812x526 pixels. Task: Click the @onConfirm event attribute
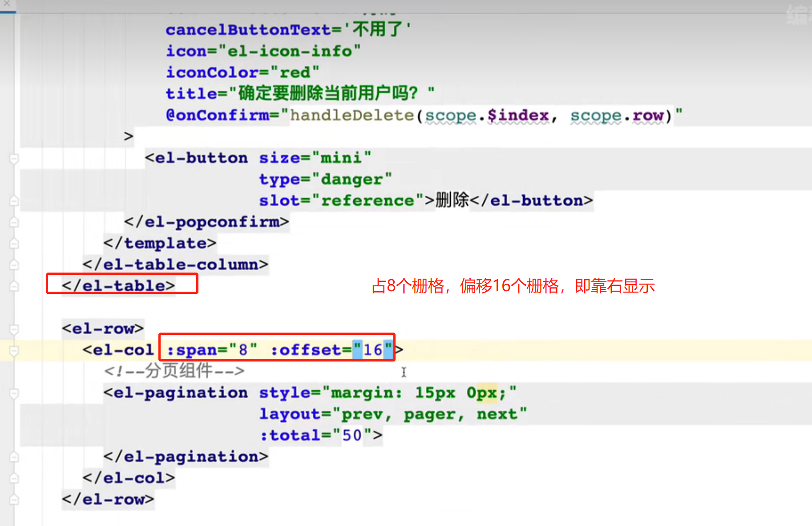[217, 115]
